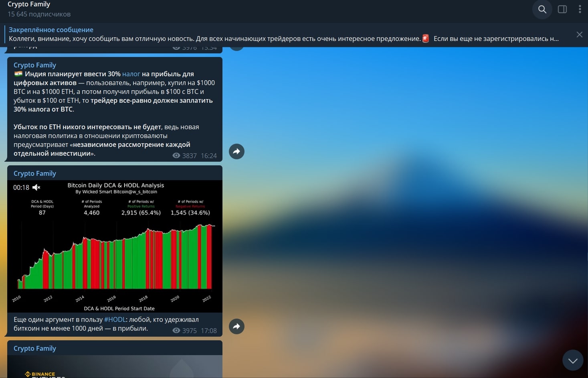Click Crypto Family name on India post

pos(35,65)
